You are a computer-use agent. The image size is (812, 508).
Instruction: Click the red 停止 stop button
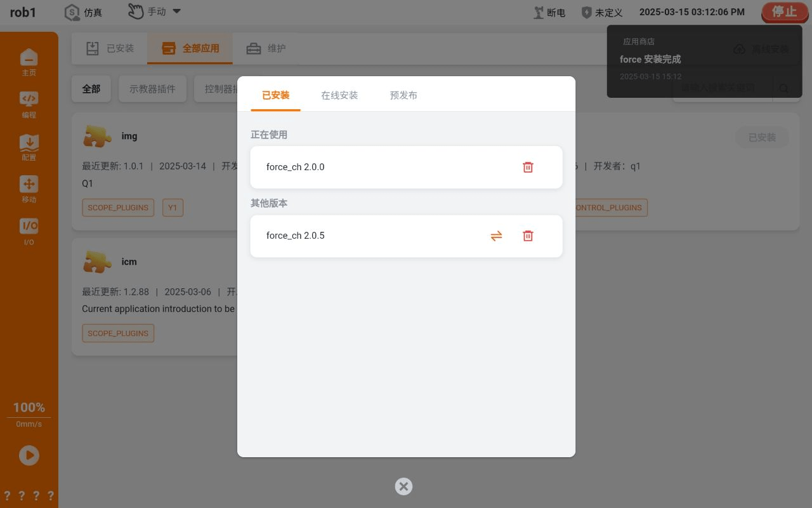tap(784, 12)
